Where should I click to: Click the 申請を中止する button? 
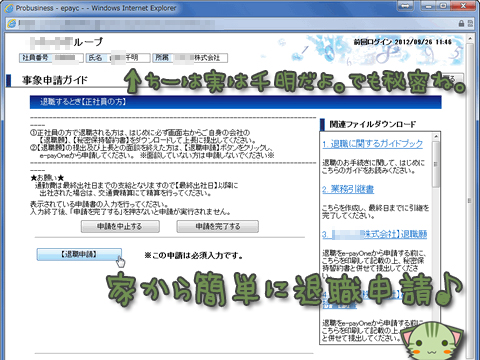click(120, 226)
